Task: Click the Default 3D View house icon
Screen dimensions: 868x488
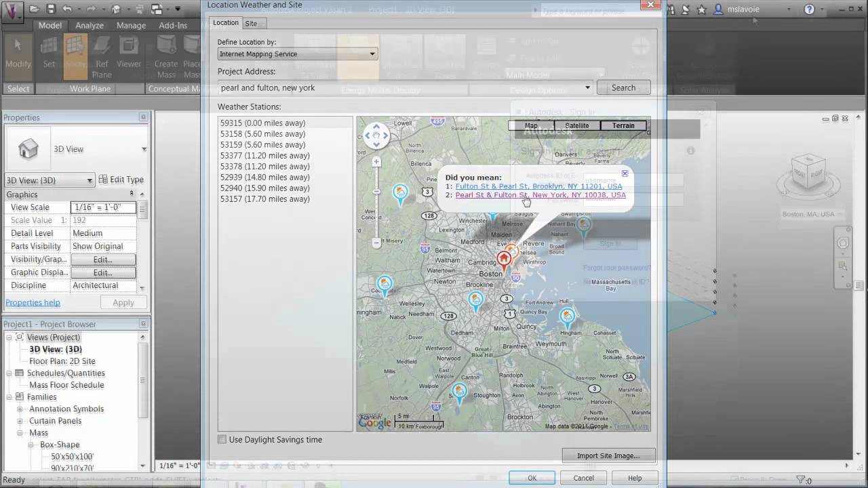Action: coord(116,9)
